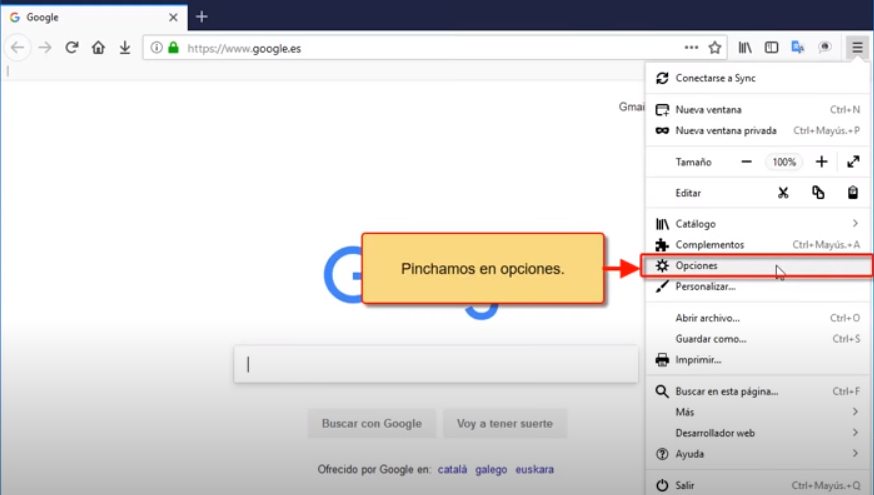Decrease zoom with the minus button
The width and height of the screenshot is (874, 495).
click(x=746, y=162)
